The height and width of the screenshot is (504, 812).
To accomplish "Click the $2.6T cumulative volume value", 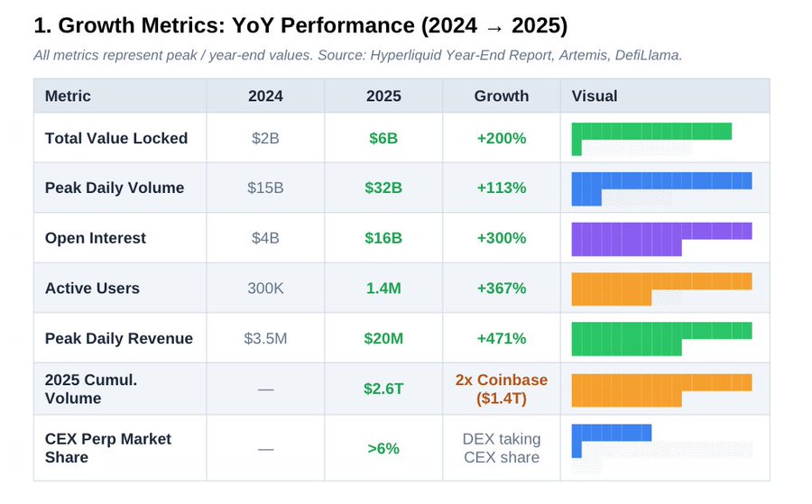I will pos(383,389).
